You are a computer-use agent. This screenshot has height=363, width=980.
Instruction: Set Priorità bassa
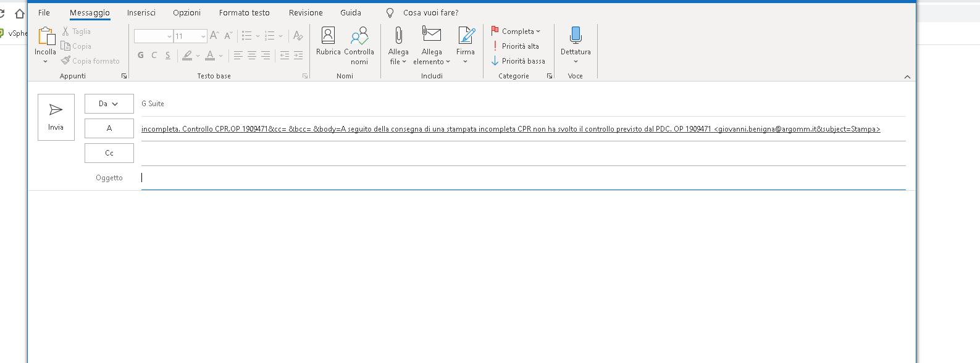pyautogui.click(x=518, y=61)
